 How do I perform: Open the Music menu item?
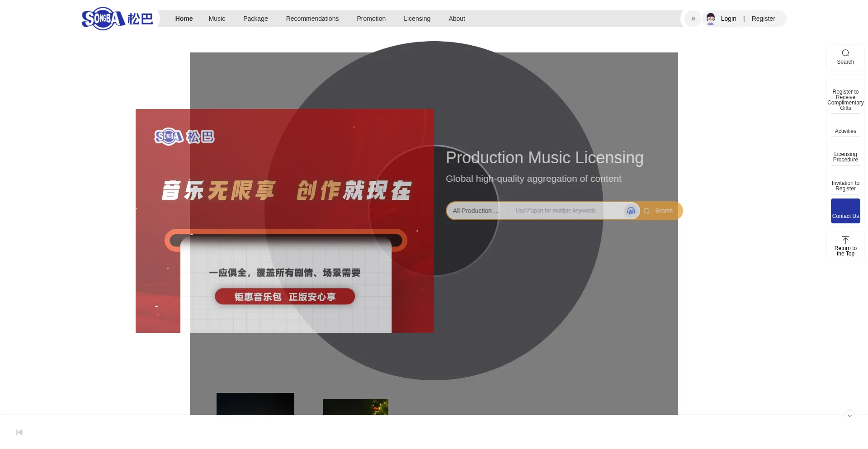(x=217, y=19)
